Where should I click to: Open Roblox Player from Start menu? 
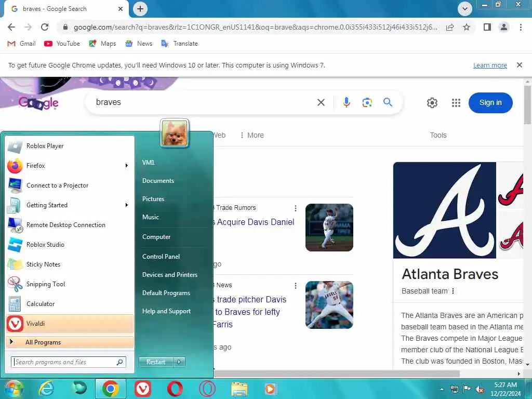click(70, 146)
